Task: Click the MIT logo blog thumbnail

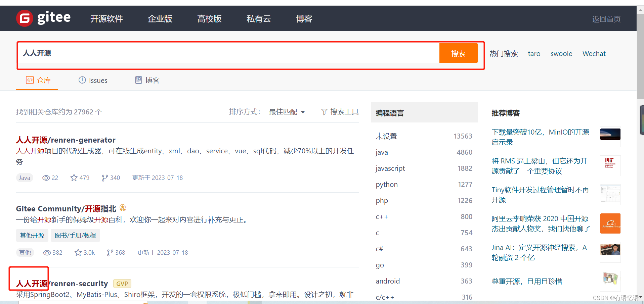Action: pyautogui.click(x=610, y=165)
